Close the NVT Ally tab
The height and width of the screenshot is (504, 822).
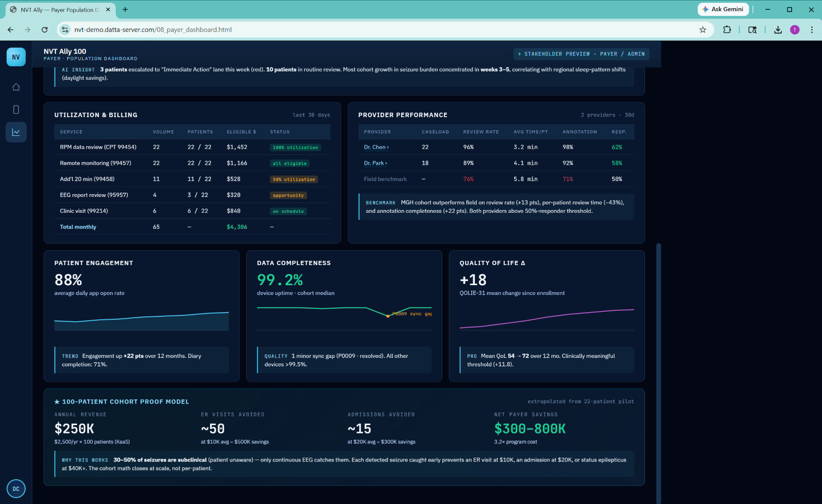tap(108, 9)
